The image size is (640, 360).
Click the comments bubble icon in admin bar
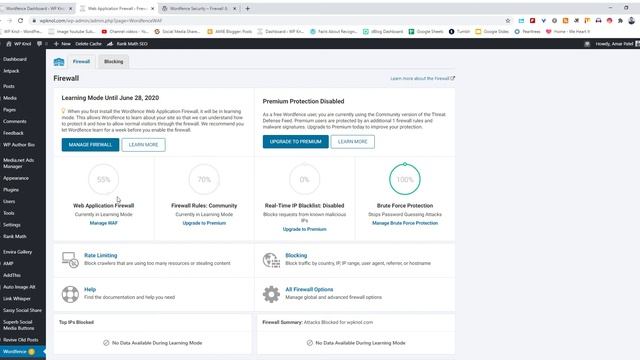(40, 44)
